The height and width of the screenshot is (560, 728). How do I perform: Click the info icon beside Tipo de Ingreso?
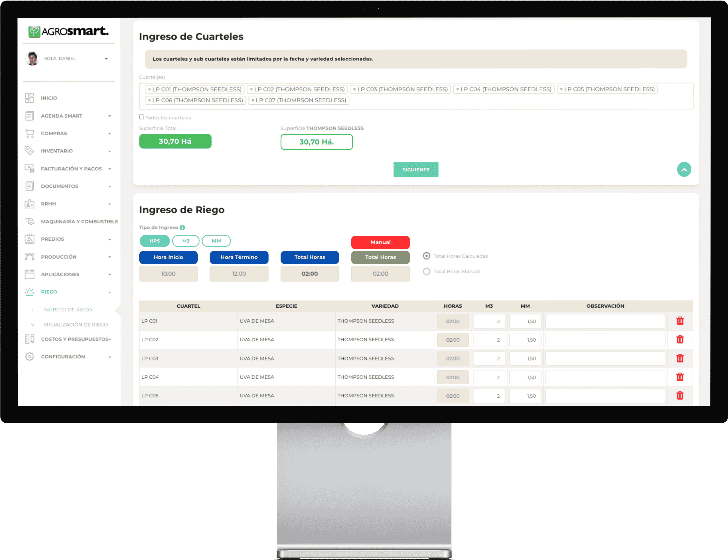coord(182,227)
